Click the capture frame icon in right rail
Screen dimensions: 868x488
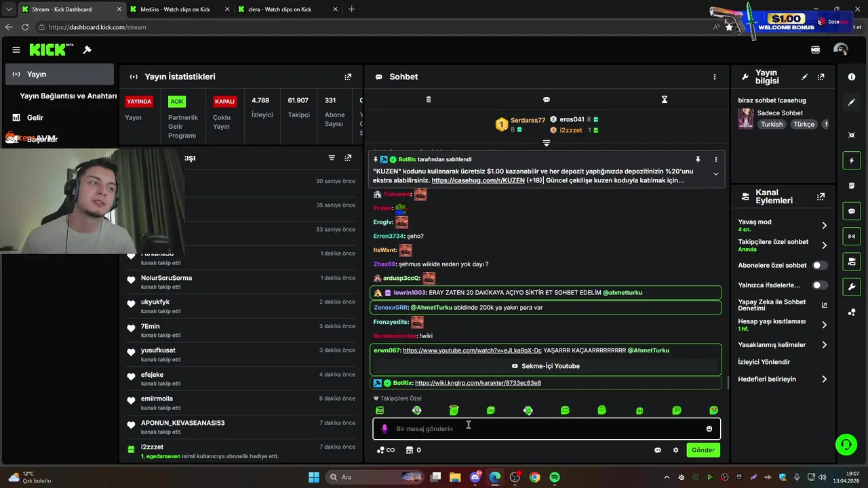click(852, 135)
